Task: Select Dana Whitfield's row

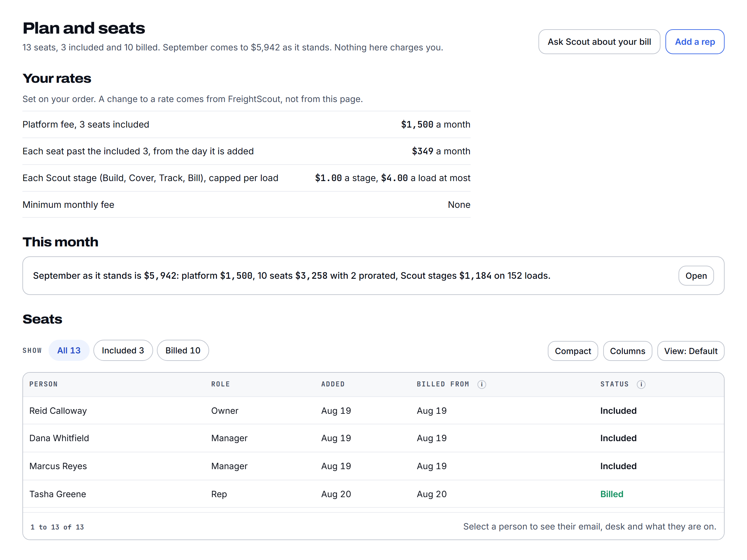Action: pyautogui.click(x=373, y=438)
